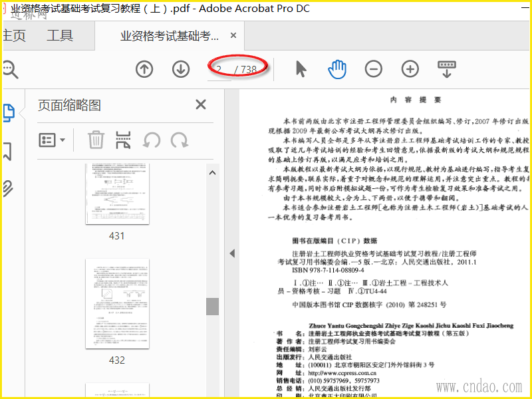Click the ISBN 978-7-114-08809-4 text
Image resolution: width=532 pixels, height=399 pixels.
point(328,270)
